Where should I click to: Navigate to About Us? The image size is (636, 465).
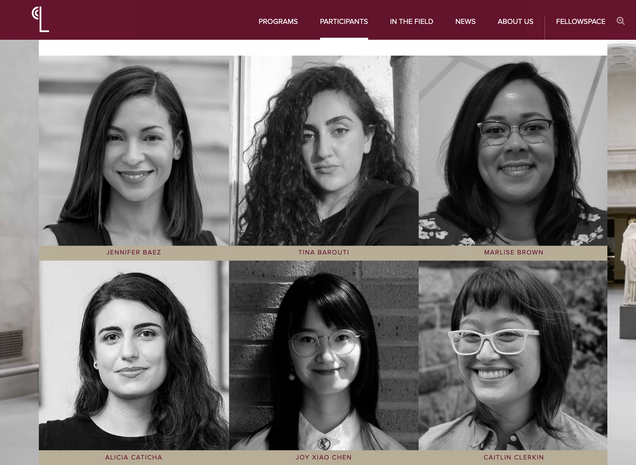[x=515, y=22]
